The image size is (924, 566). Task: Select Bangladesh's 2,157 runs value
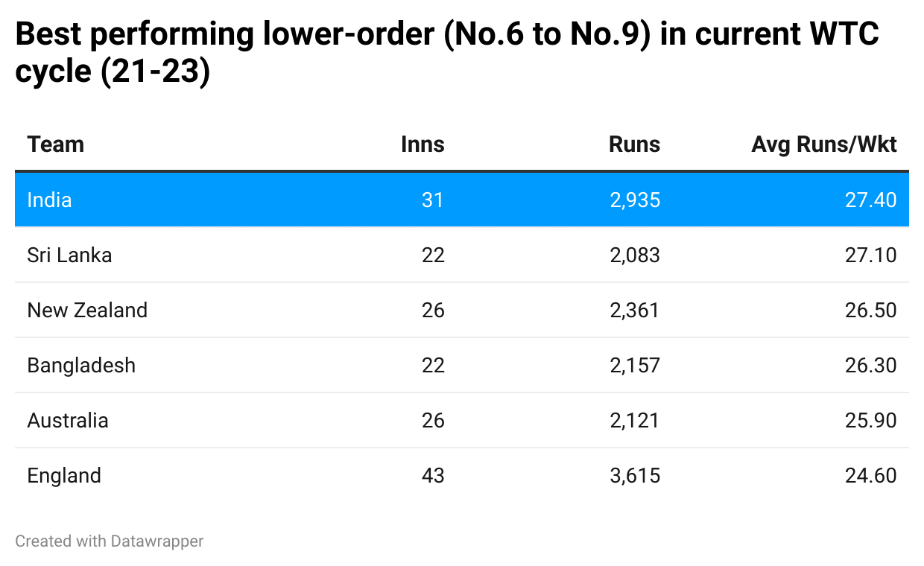point(635,365)
